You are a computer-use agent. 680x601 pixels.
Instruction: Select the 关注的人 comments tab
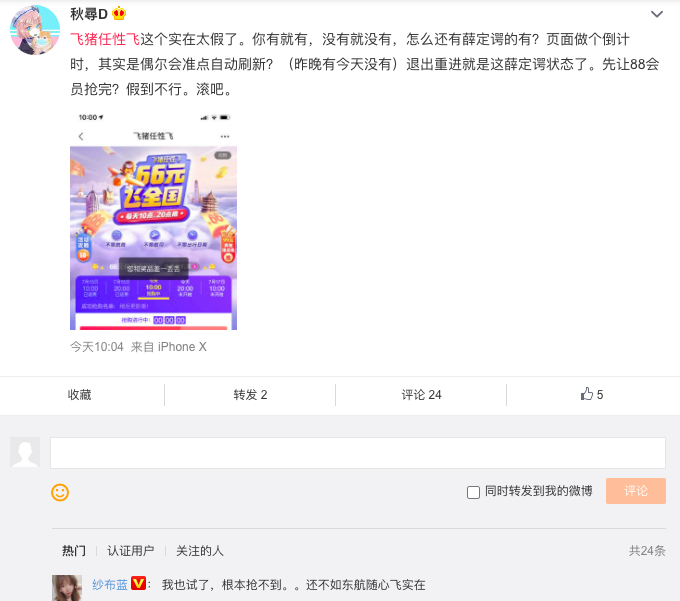[199, 551]
